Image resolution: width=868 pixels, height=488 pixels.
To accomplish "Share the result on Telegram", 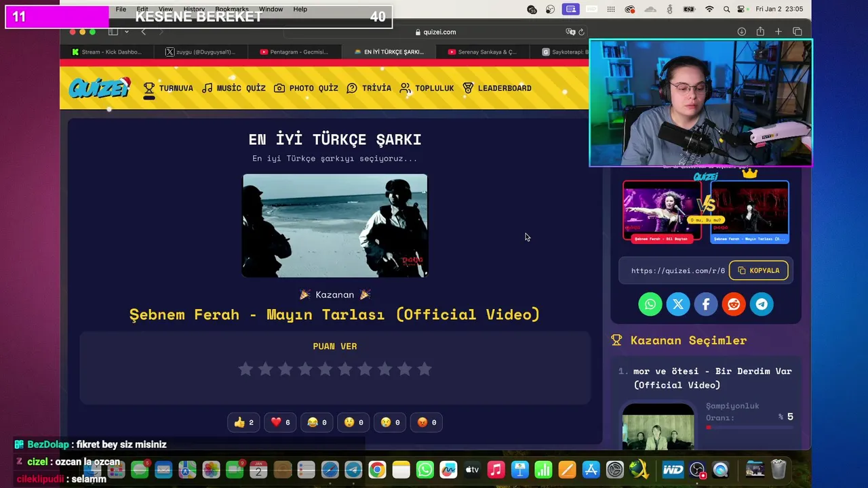I will pyautogui.click(x=762, y=304).
